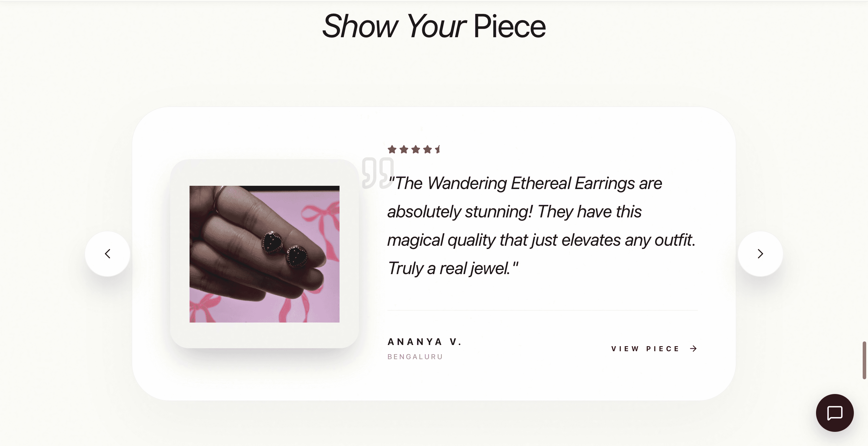Go back to the previous testimonial
The width and height of the screenshot is (868, 446).
click(107, 254)
